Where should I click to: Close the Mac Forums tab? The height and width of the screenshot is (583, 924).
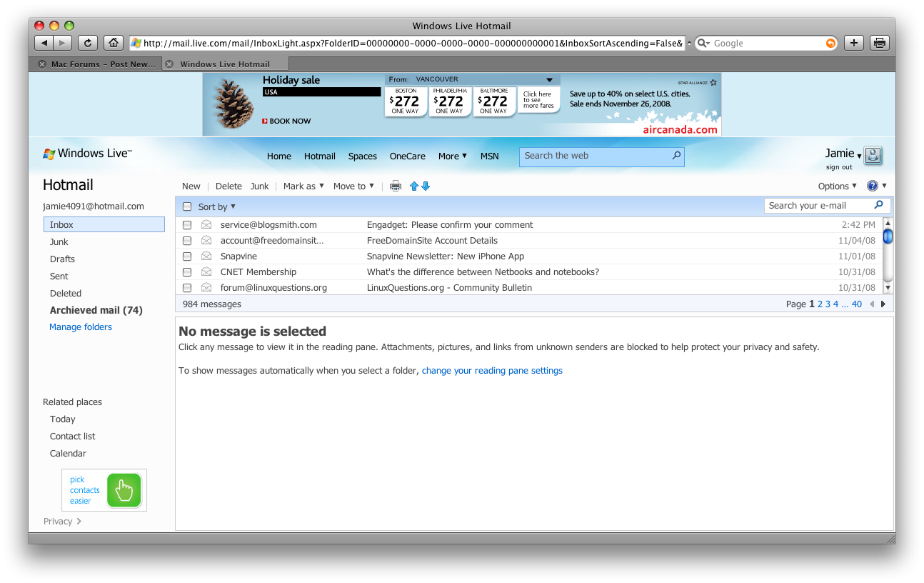[x=43, y=64]
